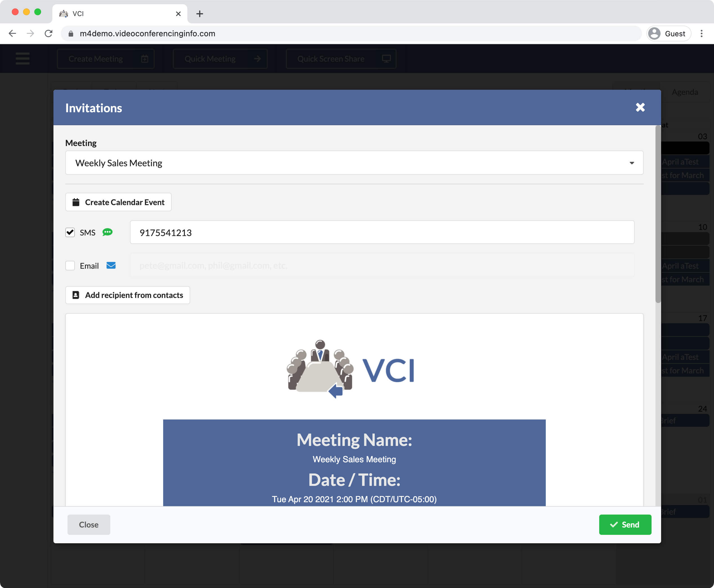Click the Quick Screen Share button
This screenshot has width=714, height=588.
click(x=341, y=59)
